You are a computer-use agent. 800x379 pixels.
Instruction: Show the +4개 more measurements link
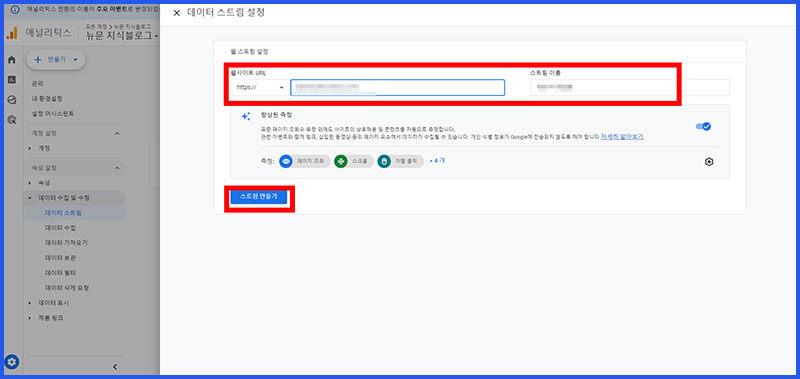[437, 161]
